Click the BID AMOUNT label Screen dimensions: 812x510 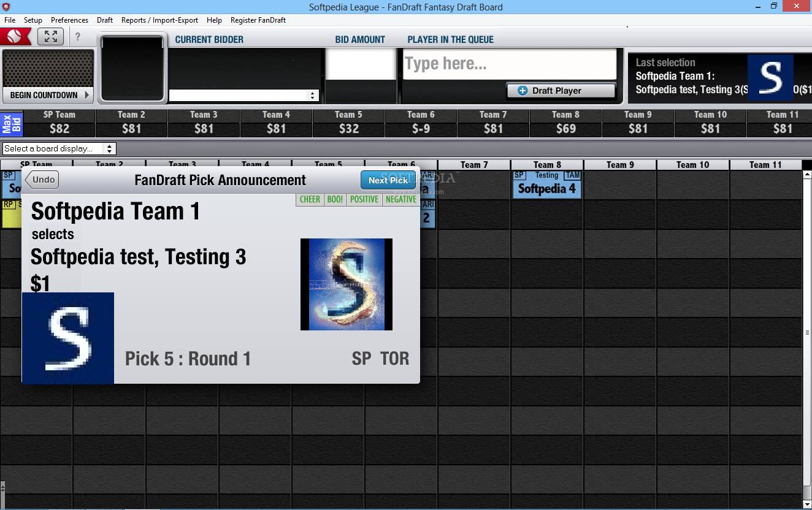click(360, 40)
